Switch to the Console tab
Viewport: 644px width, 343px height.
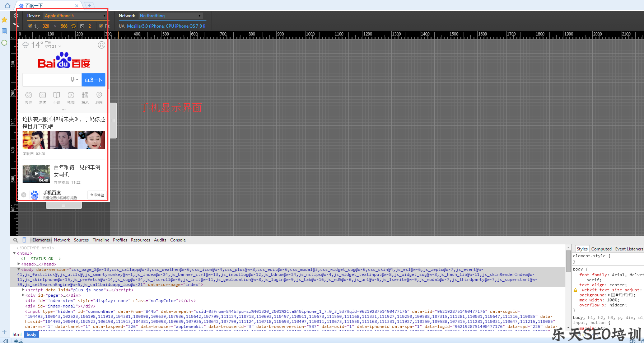tap(178, 240)
